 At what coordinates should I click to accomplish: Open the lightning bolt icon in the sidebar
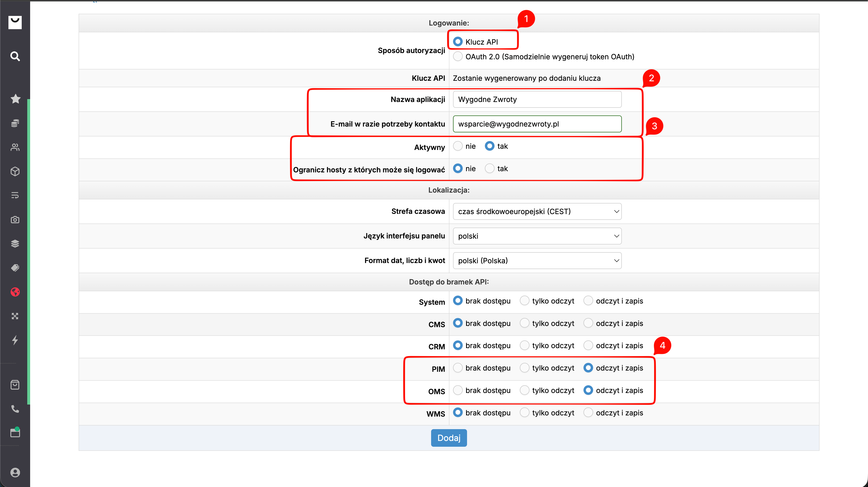15,340
